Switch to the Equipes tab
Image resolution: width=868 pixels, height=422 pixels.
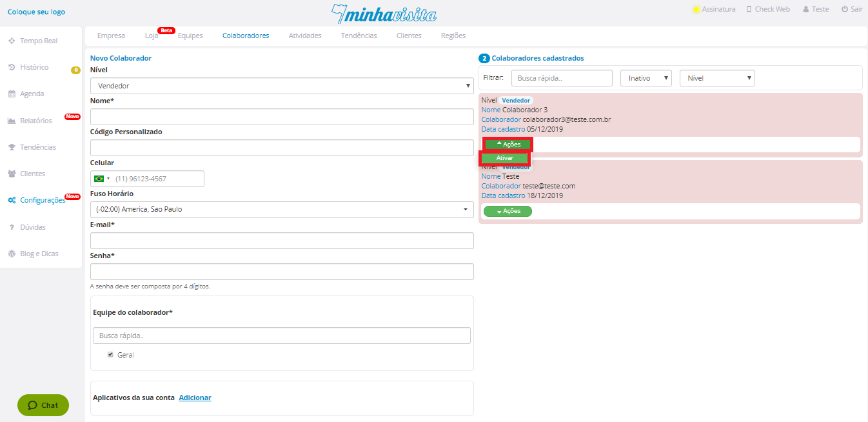point(190,35)
